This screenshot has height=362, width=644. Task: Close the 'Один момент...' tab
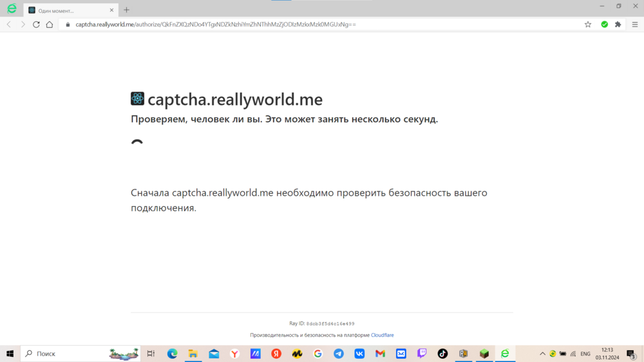click(x=111, y=10)
